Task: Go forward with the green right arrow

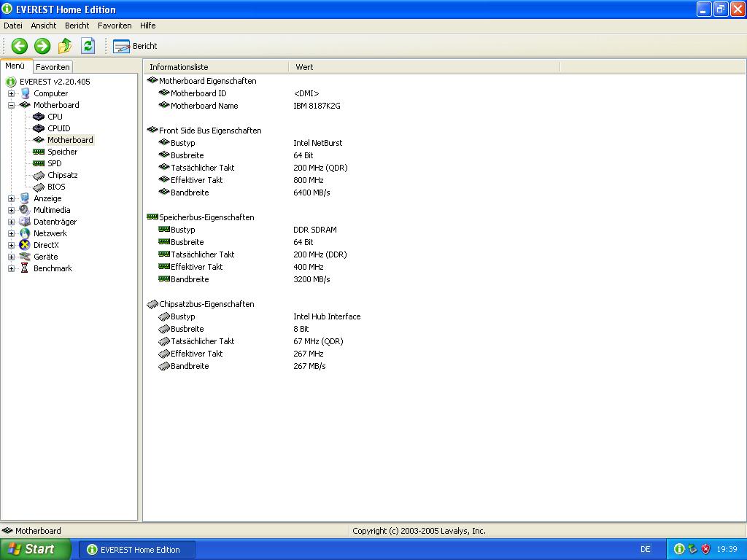Action: tap(42, 46)
